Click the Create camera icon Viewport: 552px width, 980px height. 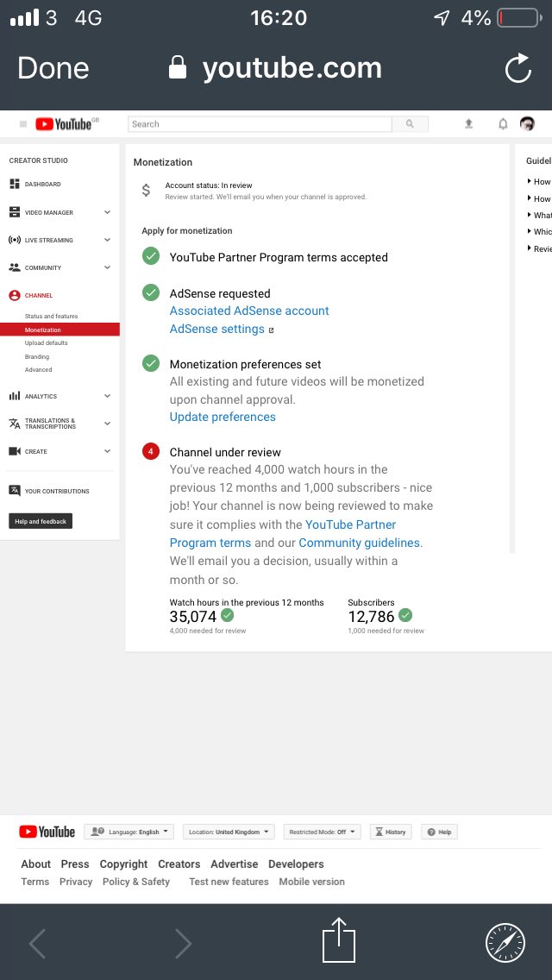click(15, 451)
